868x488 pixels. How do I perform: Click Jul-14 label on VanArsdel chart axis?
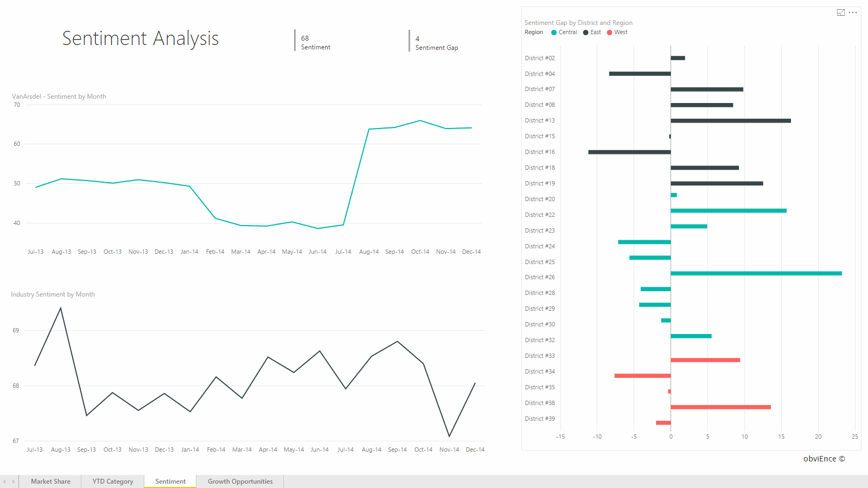pos(343,252)
